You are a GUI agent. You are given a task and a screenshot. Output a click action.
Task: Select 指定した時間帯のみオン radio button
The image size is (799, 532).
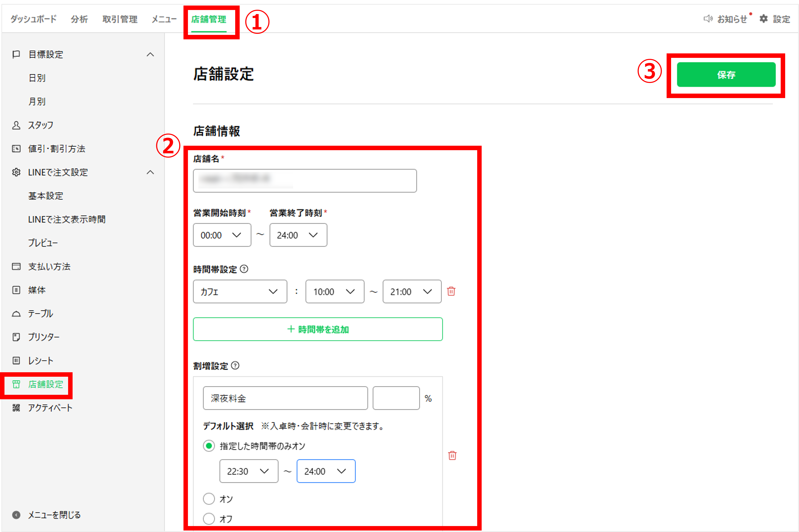209,446
